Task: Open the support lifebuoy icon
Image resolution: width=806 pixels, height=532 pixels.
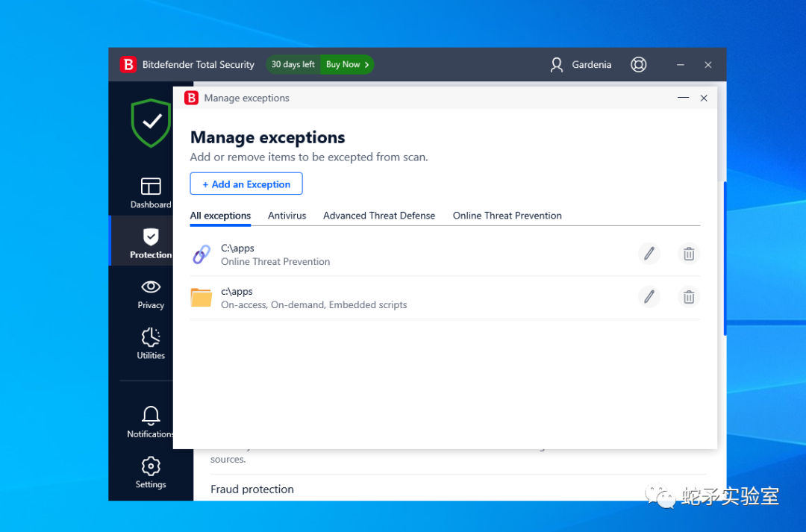Action: point(638,65)
